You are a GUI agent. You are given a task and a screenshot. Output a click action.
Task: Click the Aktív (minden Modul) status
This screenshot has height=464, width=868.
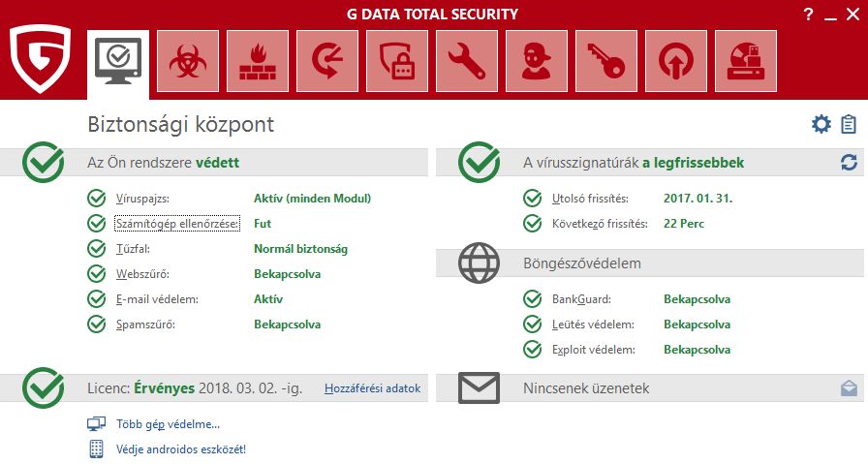pos(313,199)
